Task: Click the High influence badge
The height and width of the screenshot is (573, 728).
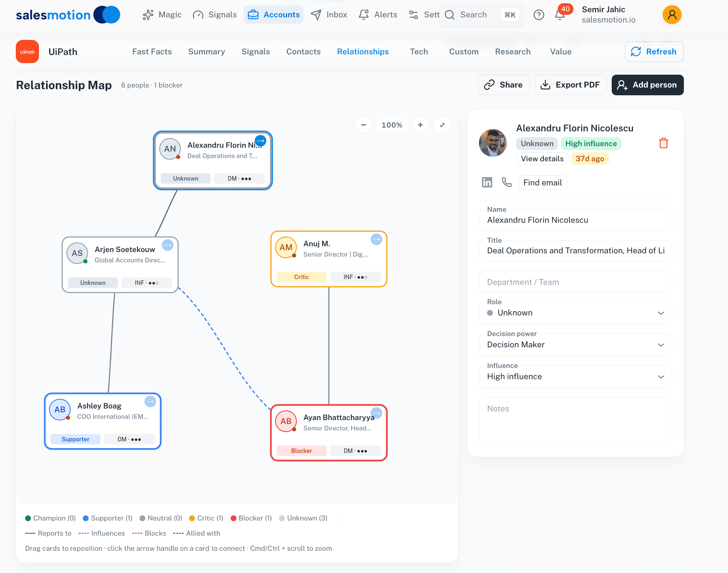Action: click(591, 144)
